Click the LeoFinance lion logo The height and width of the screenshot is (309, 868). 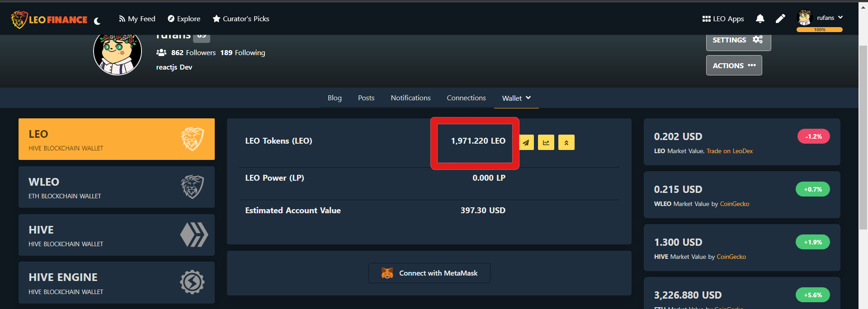click(49, 19)
